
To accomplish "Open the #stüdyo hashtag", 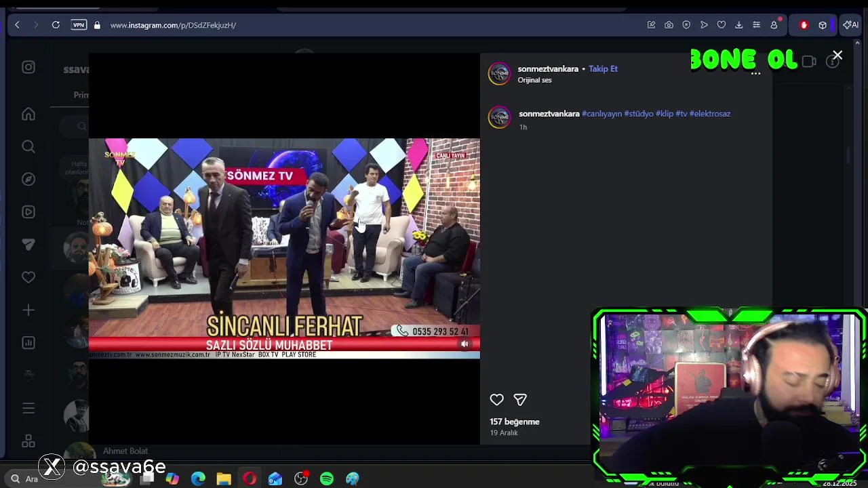I will click(x=638, y=114).
